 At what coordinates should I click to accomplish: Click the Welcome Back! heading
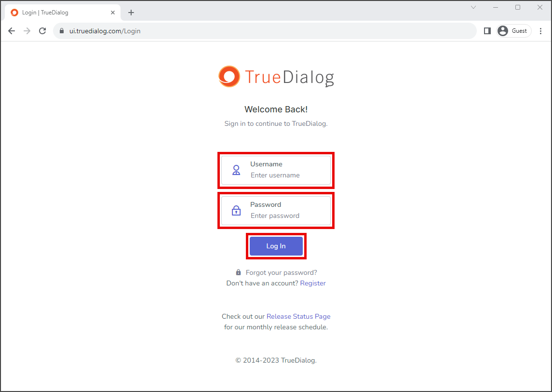(276, 109)
